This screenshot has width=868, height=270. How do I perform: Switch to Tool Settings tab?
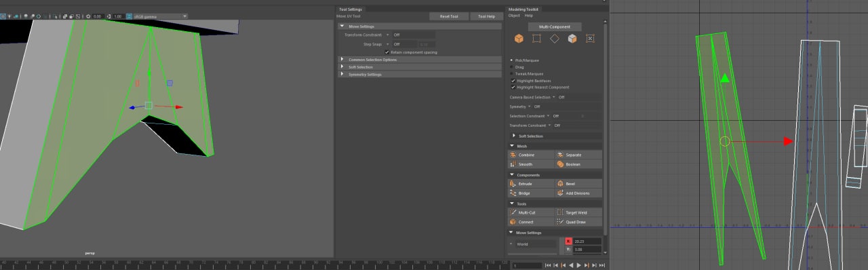coord(351,9)
